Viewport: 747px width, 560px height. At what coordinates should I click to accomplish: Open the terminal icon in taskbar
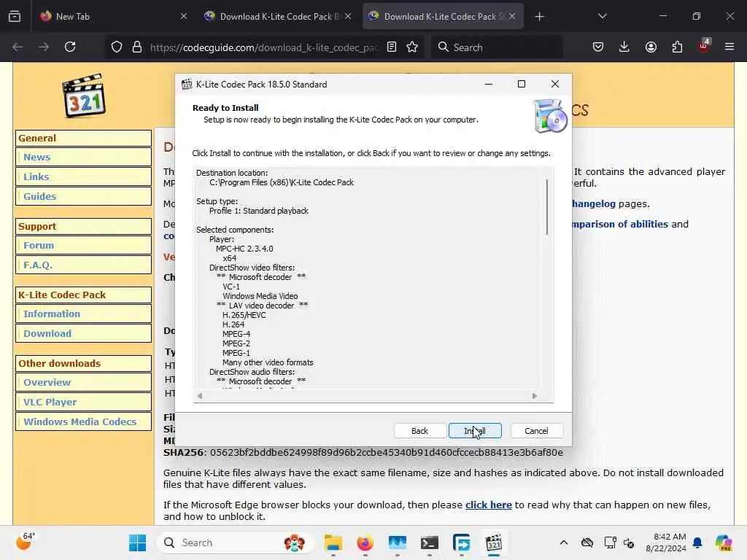click(x=429, y=542)
